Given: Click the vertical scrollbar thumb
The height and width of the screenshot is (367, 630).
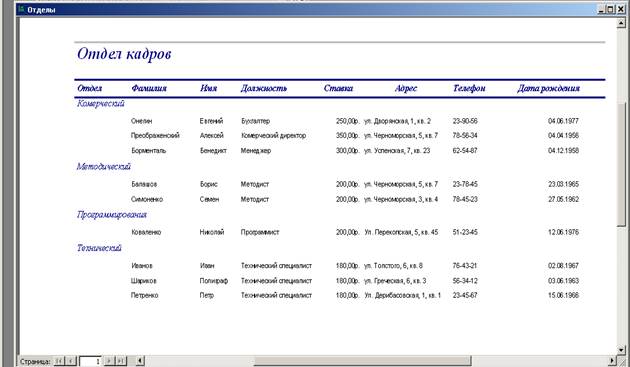Looking at the screenshot, I should (x=621, y=165).
